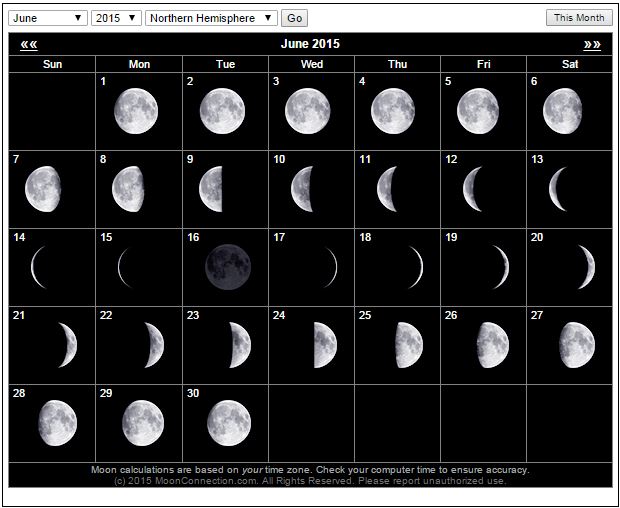The image size is (620, 508).
Task: Select the gibbous moon on June 7
Action: [x=43, y=188]
